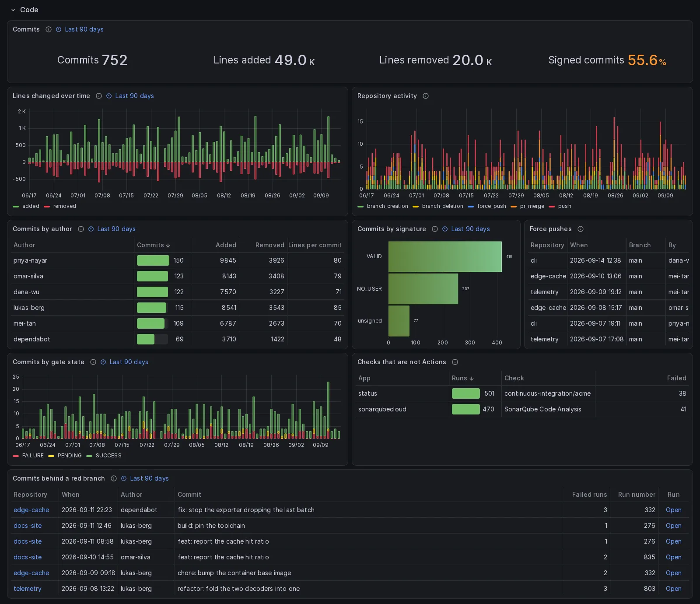The height and width of the screenshot is (604, 700).
Task: Click priya-nayar commits gauge bar
Action: coord(153,260)
